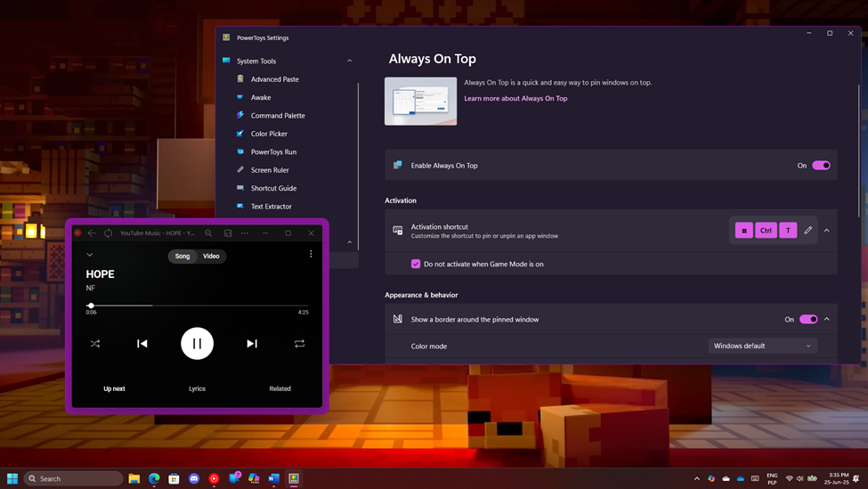The height and width of the screenshot is (489, 868).
Task: Collapse the Activation shortcut section
Action: click(x=826, y=231)
